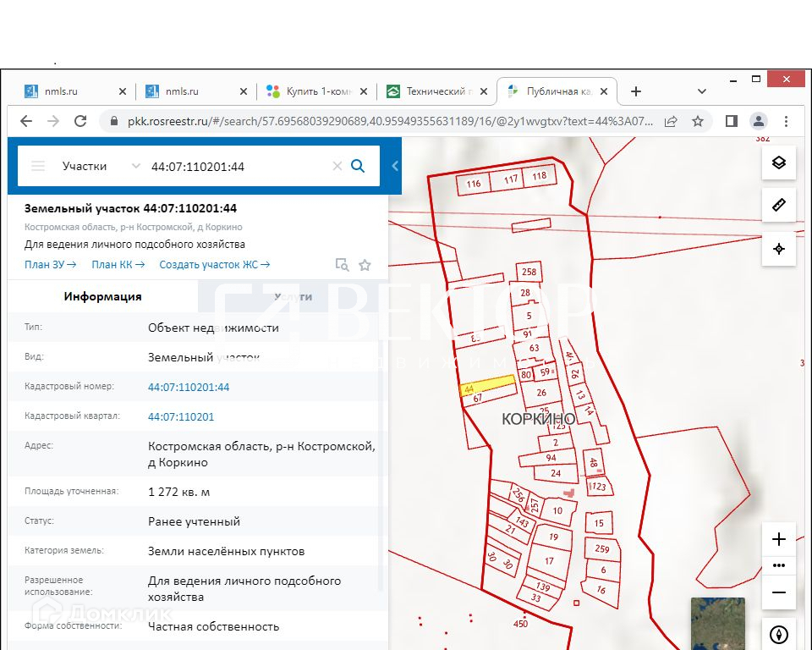
Task: Select the ruler measurement tool
Action: 778,206
